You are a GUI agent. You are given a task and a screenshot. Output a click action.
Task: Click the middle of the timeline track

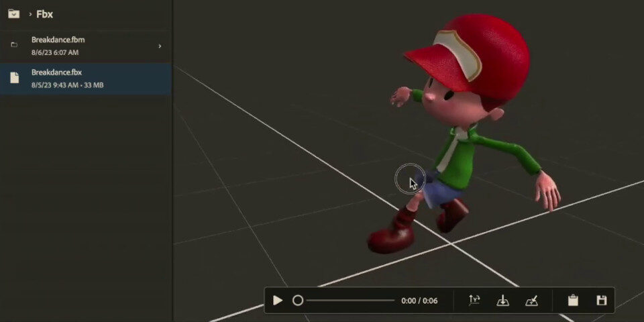click(350, 301)
